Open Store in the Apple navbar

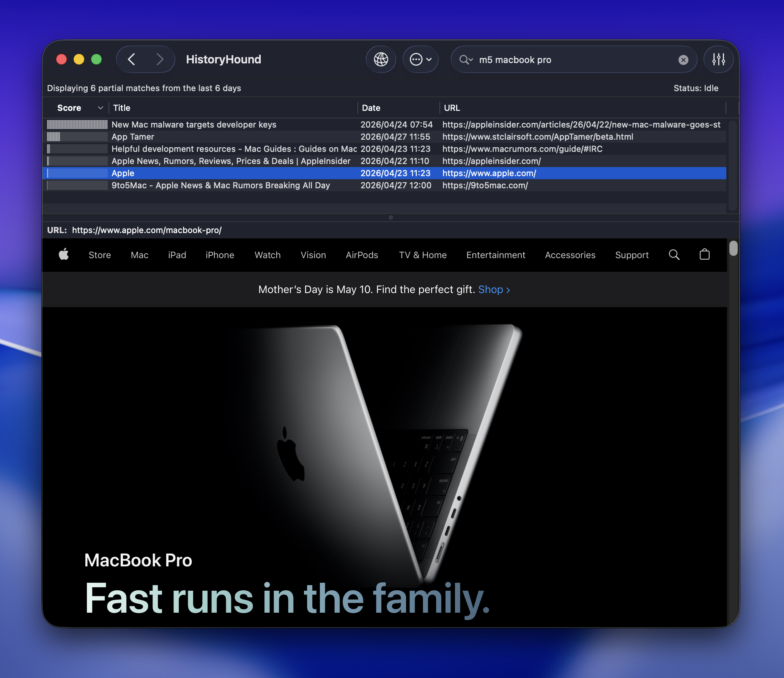click(100, 255)
